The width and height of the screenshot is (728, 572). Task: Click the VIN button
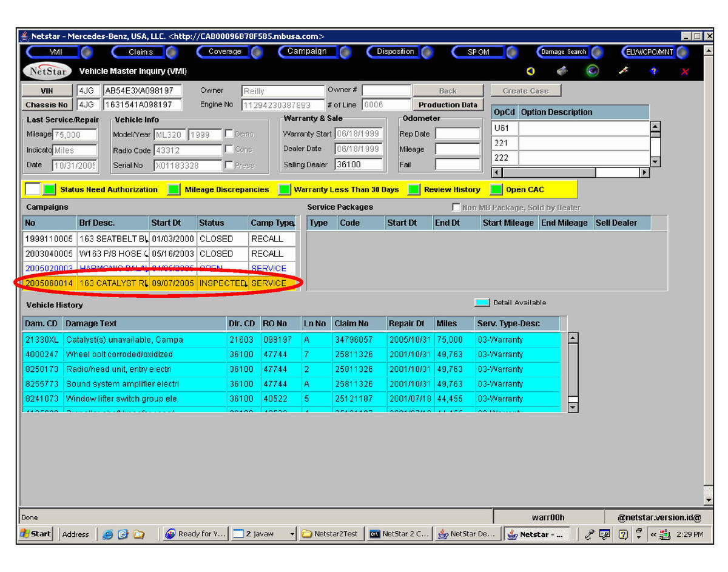(x=47, y=90)
